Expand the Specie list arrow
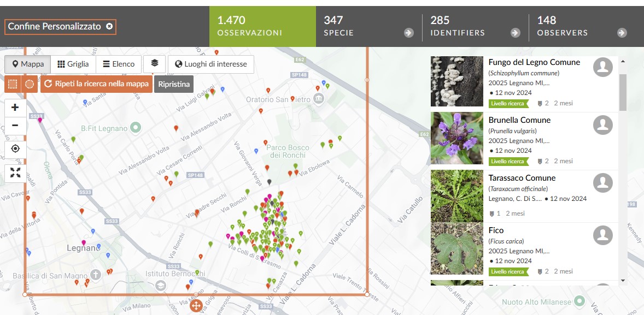The image size is (644, 315). click(x=408, y=33)
